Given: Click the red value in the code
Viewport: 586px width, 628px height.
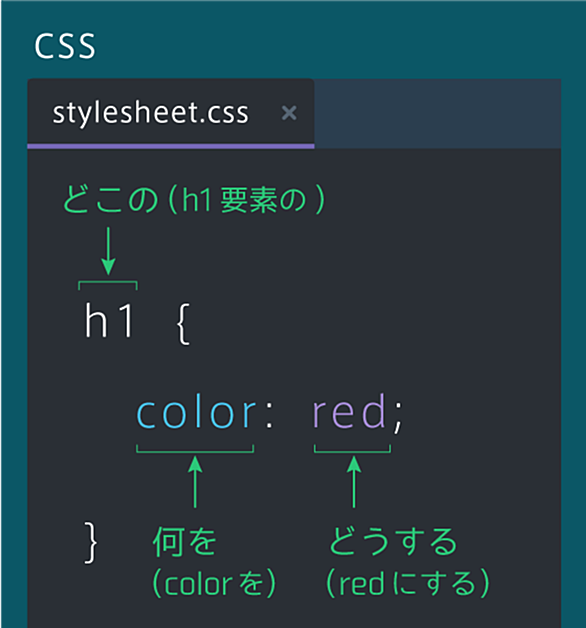Looking at the screenshot, I should tap(349, 411).
